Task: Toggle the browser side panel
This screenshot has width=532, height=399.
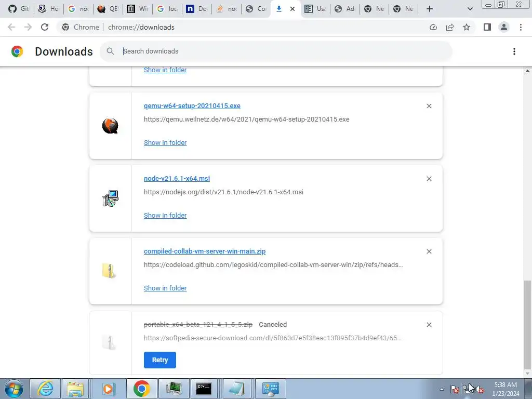Action: [x=487, y=27]
